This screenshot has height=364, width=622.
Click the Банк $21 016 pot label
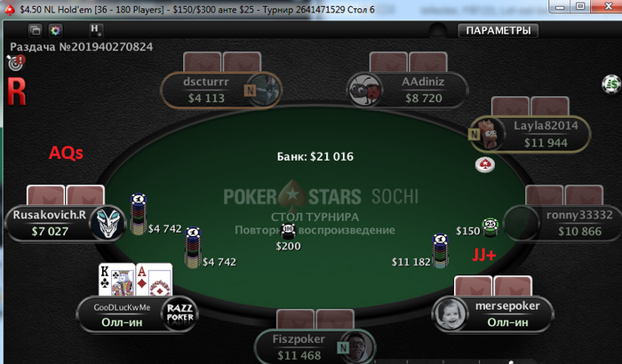click(315, 156)
